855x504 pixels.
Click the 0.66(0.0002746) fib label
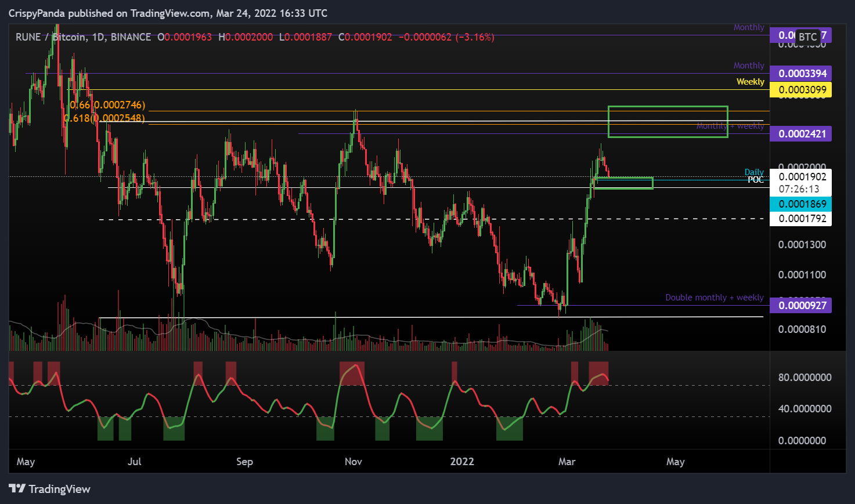(107, 105)
